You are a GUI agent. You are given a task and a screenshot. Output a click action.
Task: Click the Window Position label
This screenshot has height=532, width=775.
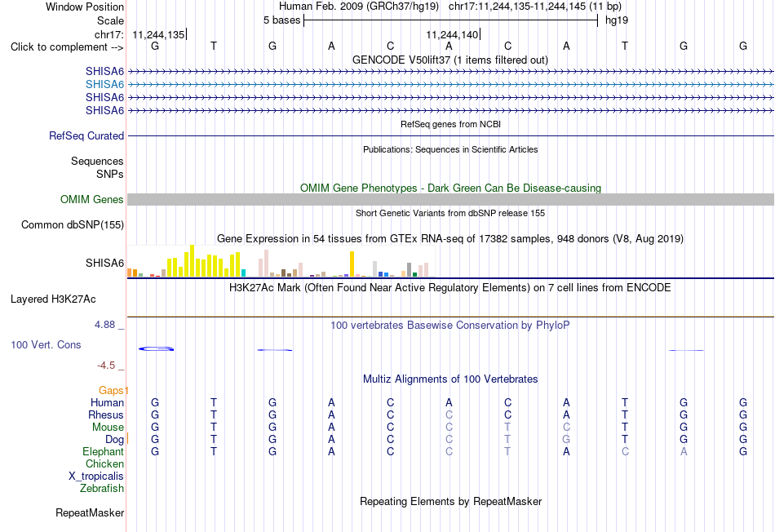point(85,7)
